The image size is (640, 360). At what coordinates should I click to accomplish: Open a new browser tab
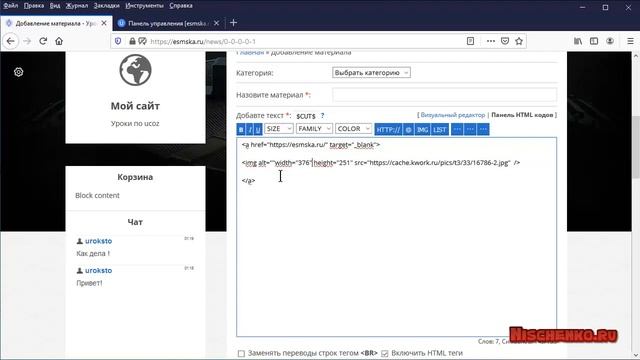coord(233,23)
